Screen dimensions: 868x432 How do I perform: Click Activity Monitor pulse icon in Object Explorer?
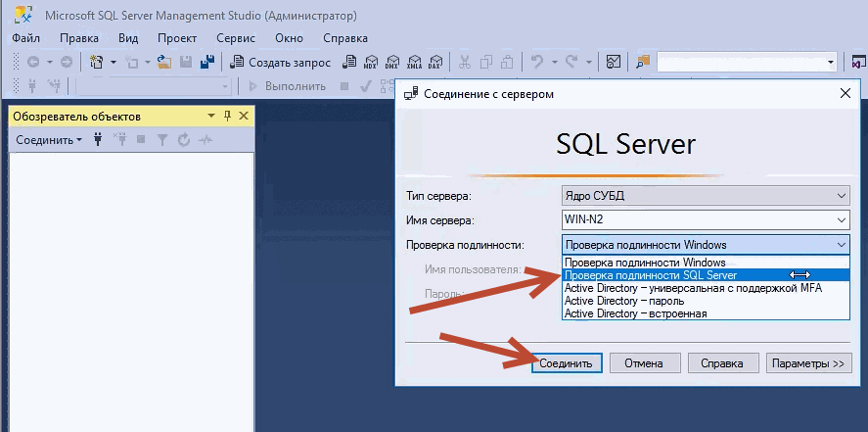click(x=206, y=140)
